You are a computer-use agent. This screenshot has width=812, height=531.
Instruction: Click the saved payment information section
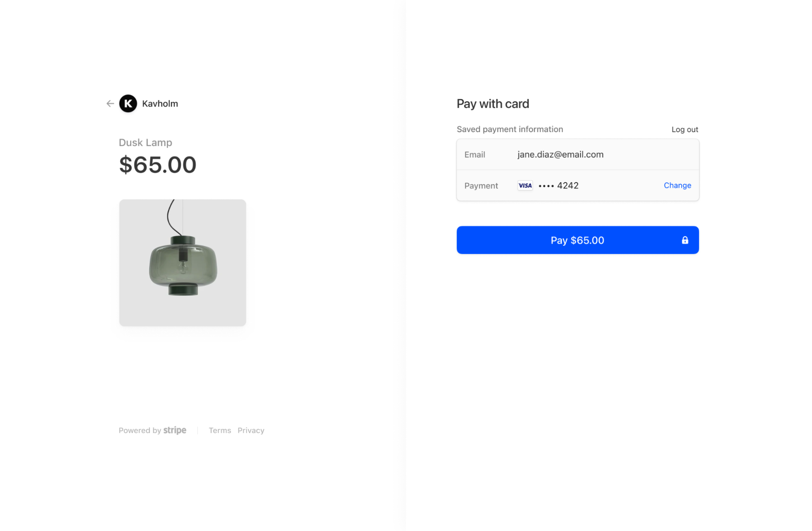578,170
